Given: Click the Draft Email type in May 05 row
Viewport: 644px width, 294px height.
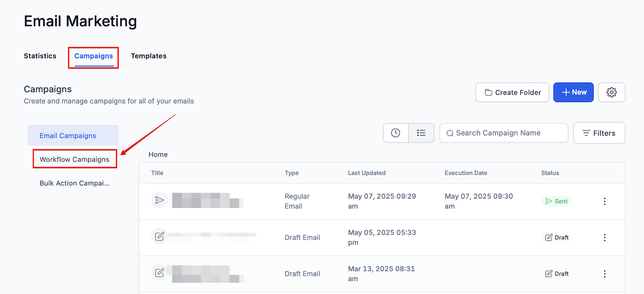Looking at the screenshot, I should tap(303, 238).
